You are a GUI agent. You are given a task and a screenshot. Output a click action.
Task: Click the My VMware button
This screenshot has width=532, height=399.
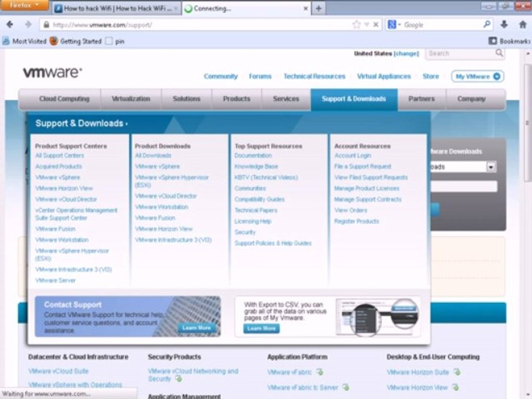tap(477, 76)
